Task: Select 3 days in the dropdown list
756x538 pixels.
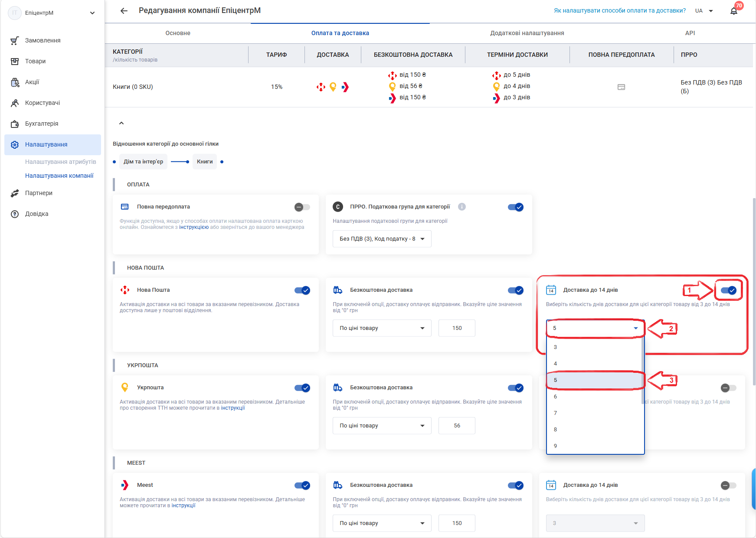Action: pyautogui.click(x=594, y=347)
